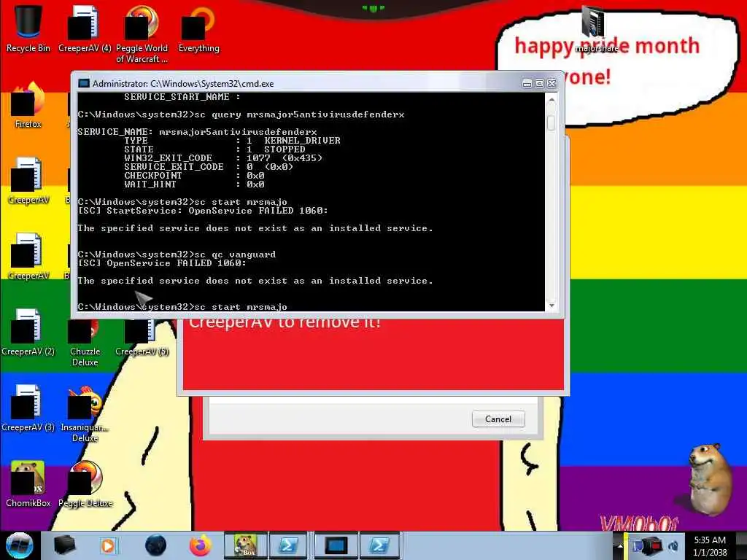Click the cmd scrollbar up arrow
747x560 pixels.
click(551, 99)
